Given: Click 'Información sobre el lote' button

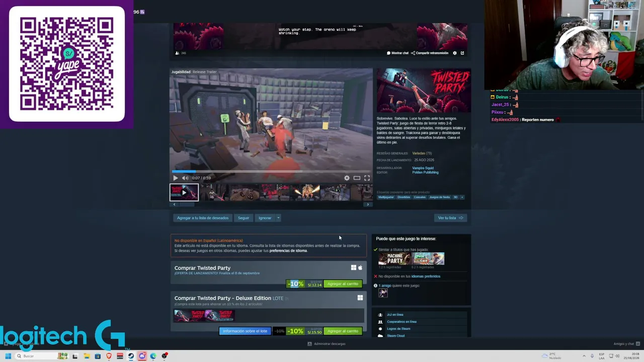Looking at the screenshot, I should click(245, 331).
